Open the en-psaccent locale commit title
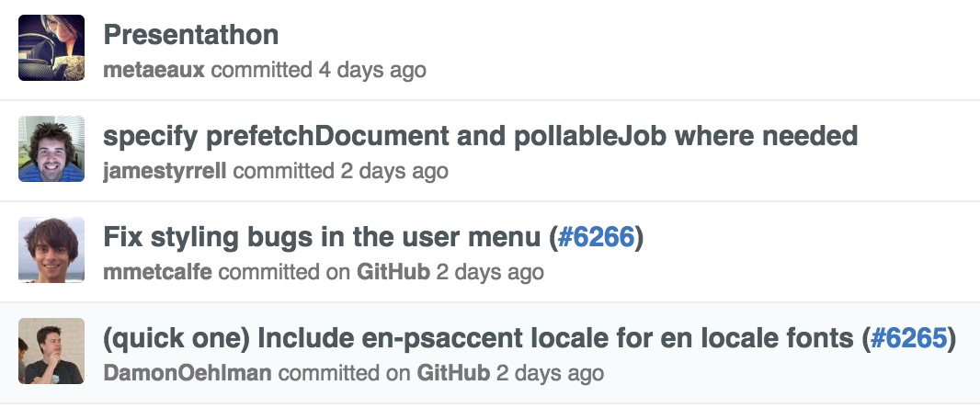This screenshot has width=980, height=408. [478, 338]
